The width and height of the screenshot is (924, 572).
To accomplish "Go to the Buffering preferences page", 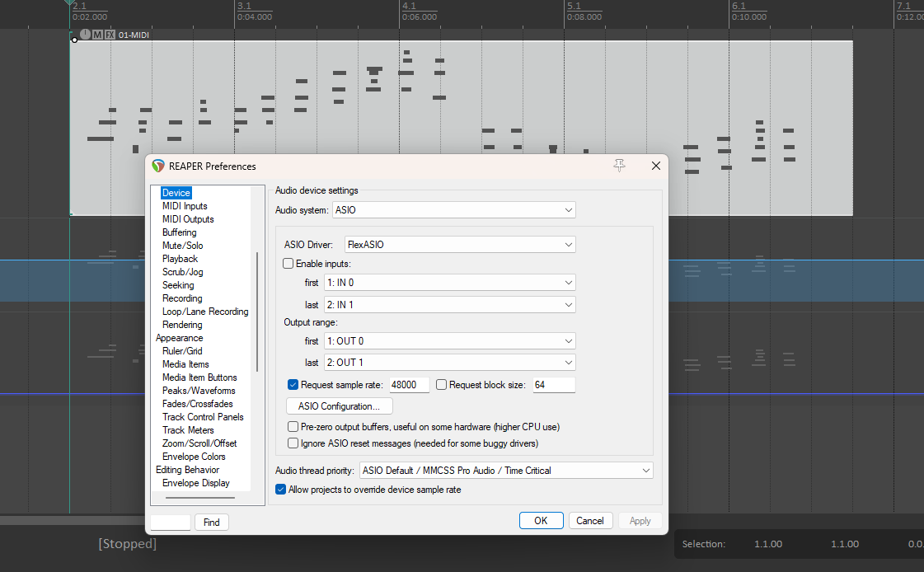I will [179, 232].
